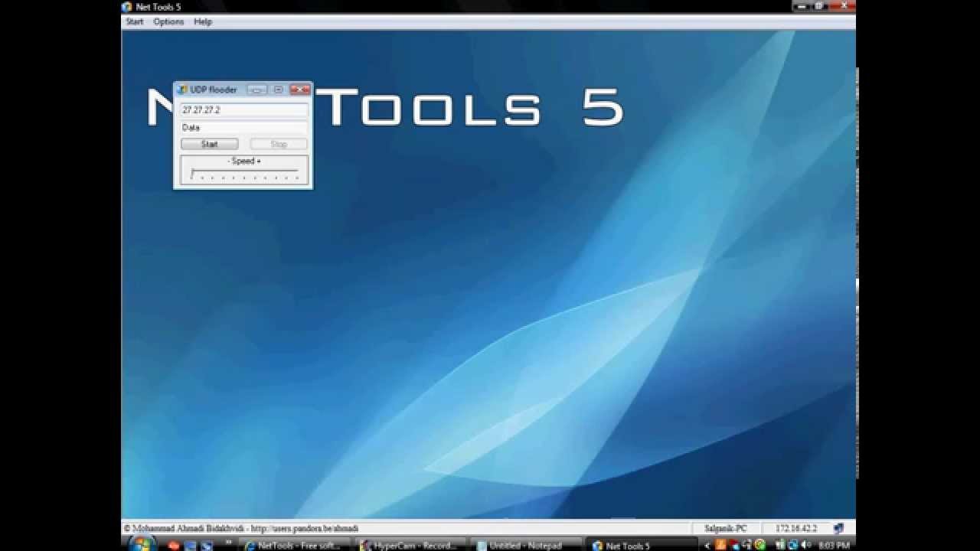
Task: Click the target IP field showing 27.27.27.2
Action: point(243,110)
